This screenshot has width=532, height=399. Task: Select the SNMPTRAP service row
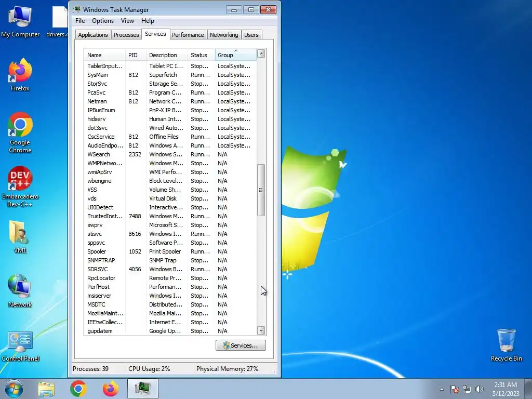pyautogui.click(x=170, y=260)
